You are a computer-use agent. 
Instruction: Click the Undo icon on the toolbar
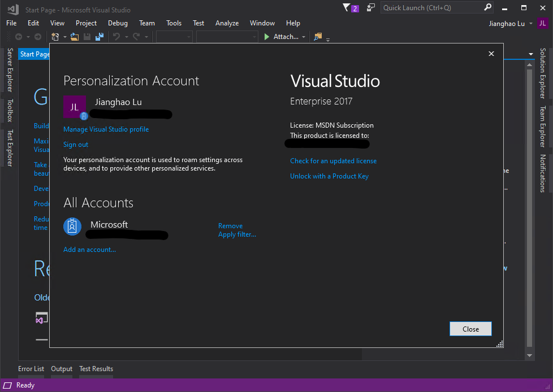[115, 36]
